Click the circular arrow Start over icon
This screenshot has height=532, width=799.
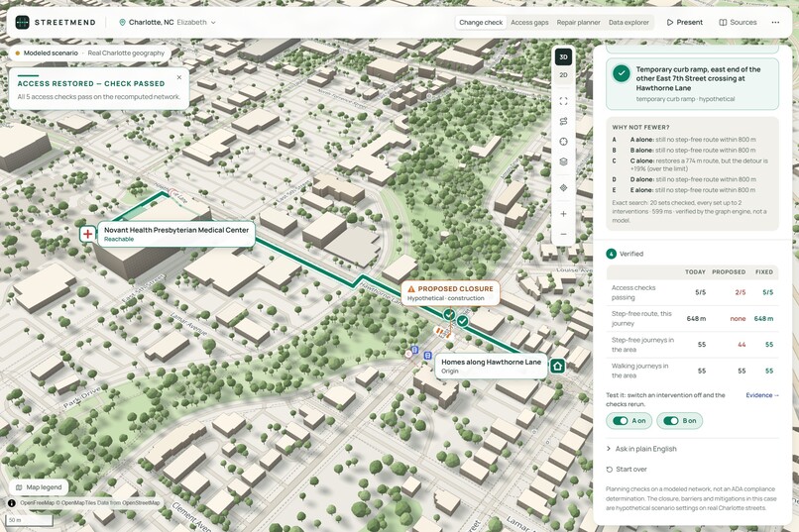[609, 470]
